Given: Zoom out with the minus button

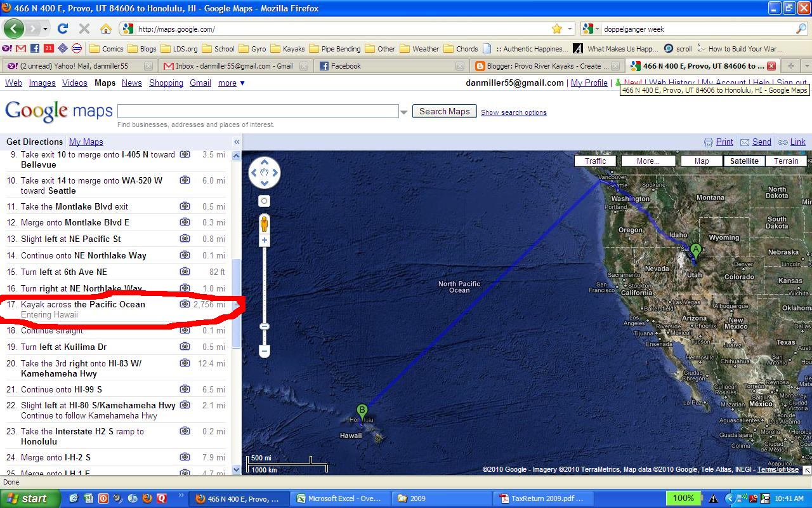Looking at the screenshot, I should point(265,351).
